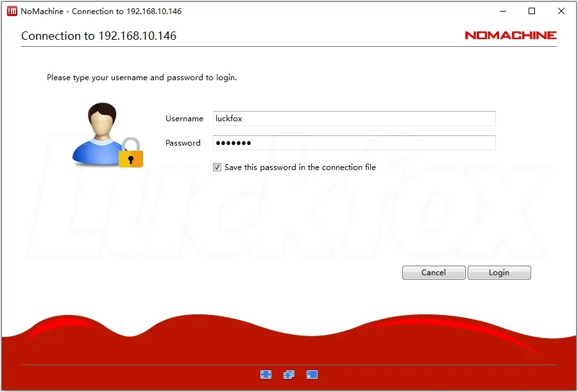Focus the Username field containing luckfox
578x392 pixels.
tap(354, 119)
